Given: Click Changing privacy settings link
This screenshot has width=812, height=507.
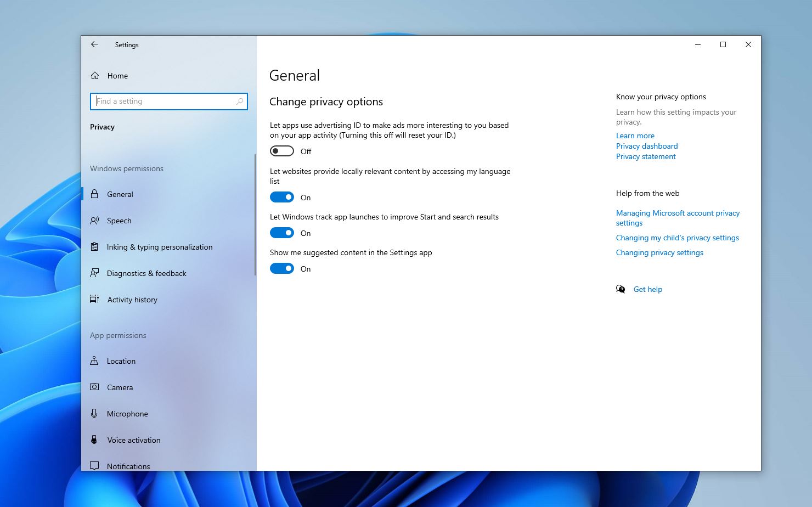Looking at the screenshot, I should [x=659, y=252].
